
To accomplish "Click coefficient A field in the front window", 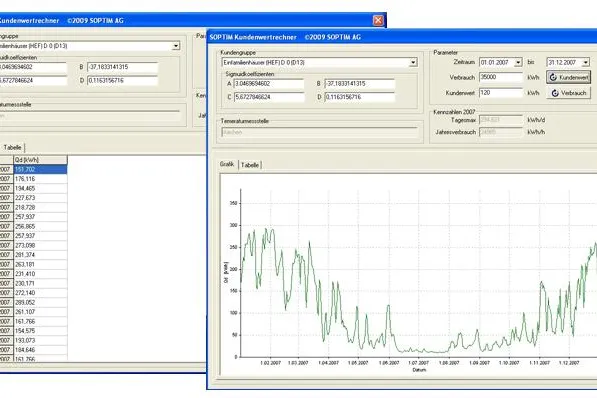I will (269, 84).
